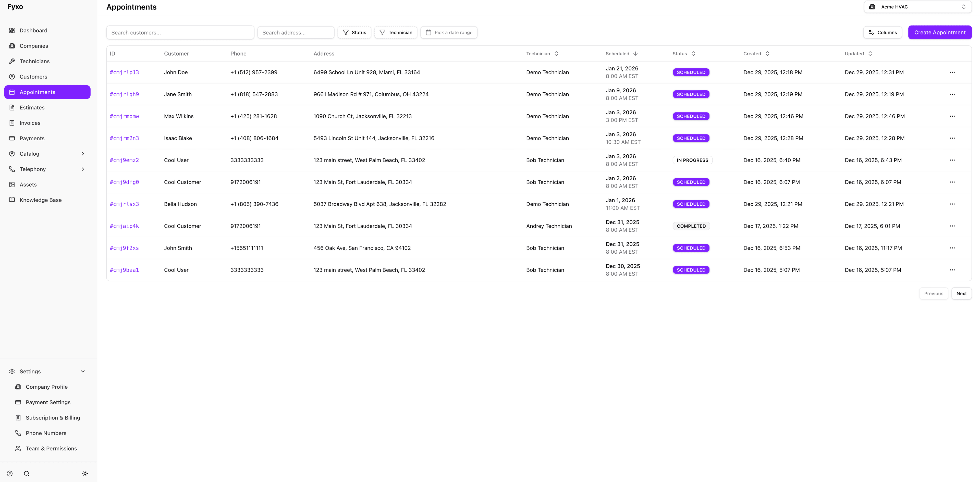Open the Invoices section
This screenshot has width=980, height=482.
click(x=30, y=122)
